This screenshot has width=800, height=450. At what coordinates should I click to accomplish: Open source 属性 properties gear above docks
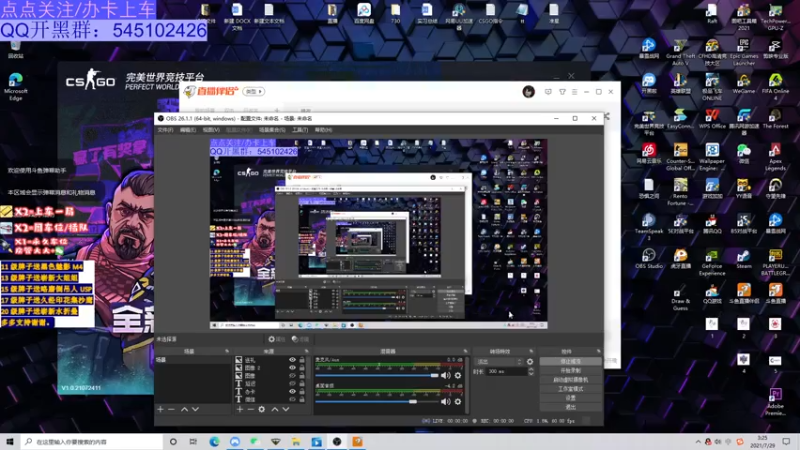click(277, 339)
